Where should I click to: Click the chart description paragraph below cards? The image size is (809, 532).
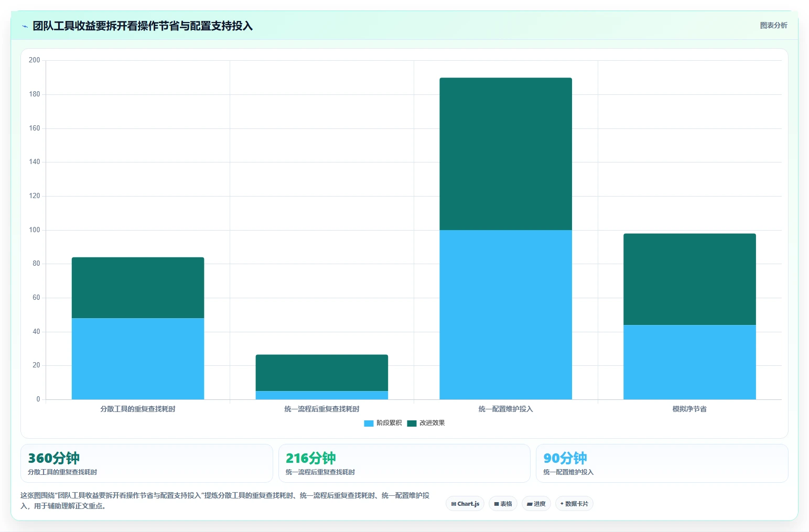click(225, 501)
